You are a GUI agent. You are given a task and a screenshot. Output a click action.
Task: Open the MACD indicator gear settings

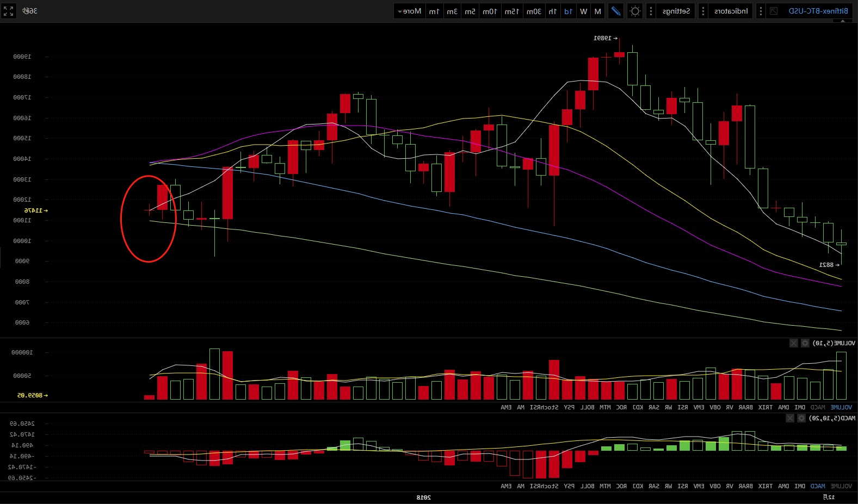click(801, 418)
